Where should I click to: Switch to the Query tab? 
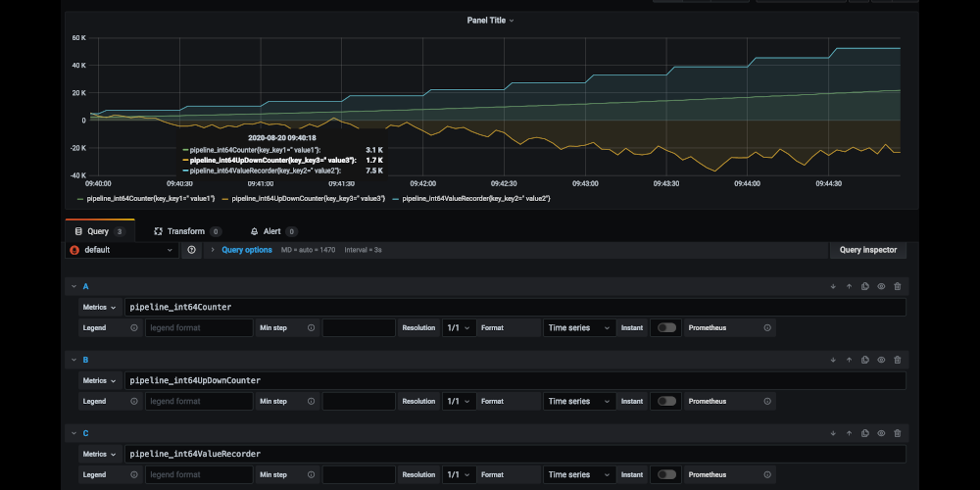tap(100, 231)
